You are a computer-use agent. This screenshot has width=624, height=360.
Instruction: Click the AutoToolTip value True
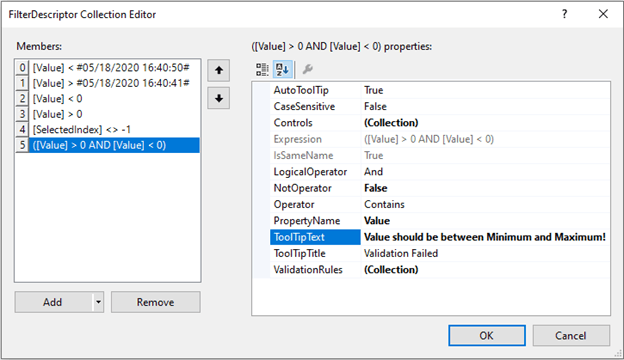[x=374, y=90]
